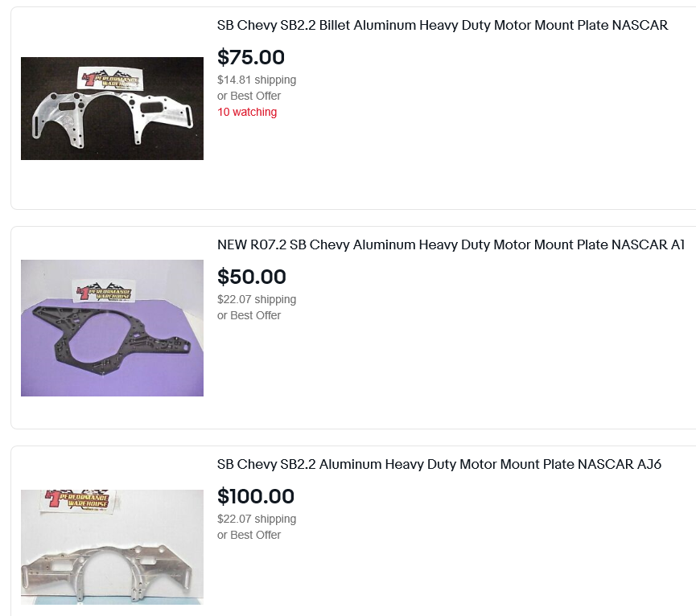
Task: Open the NASCAR AJ6 Motor Mount Plate title
Action: pyautogui.click(x=439, y=464)
